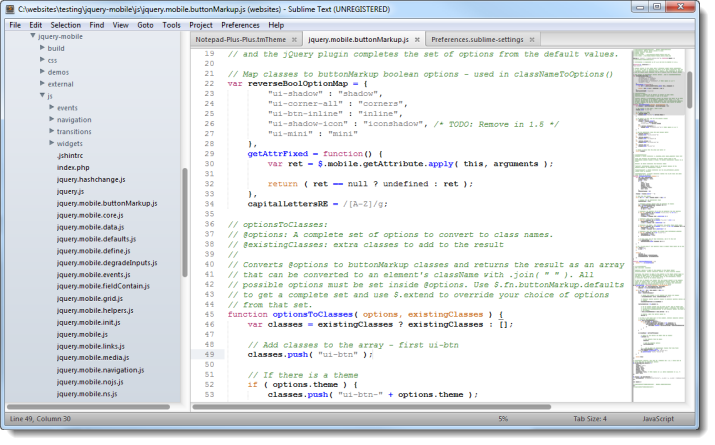Viewport: 715px width, 445px height.
Task: Open jquery.mobile.media.js file
Action: click(93, 357)
